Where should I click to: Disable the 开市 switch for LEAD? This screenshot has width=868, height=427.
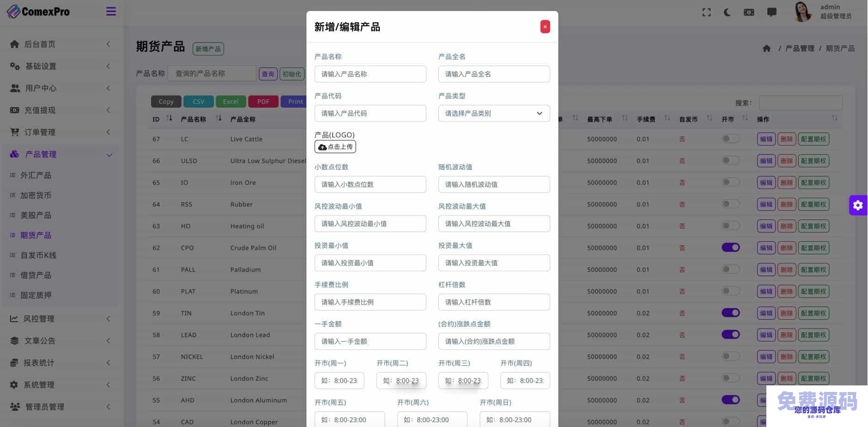[730, 335]
